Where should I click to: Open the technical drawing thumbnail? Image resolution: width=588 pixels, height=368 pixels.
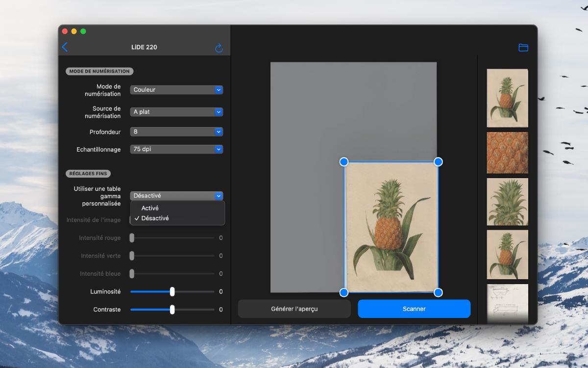[x=507, y=303]
